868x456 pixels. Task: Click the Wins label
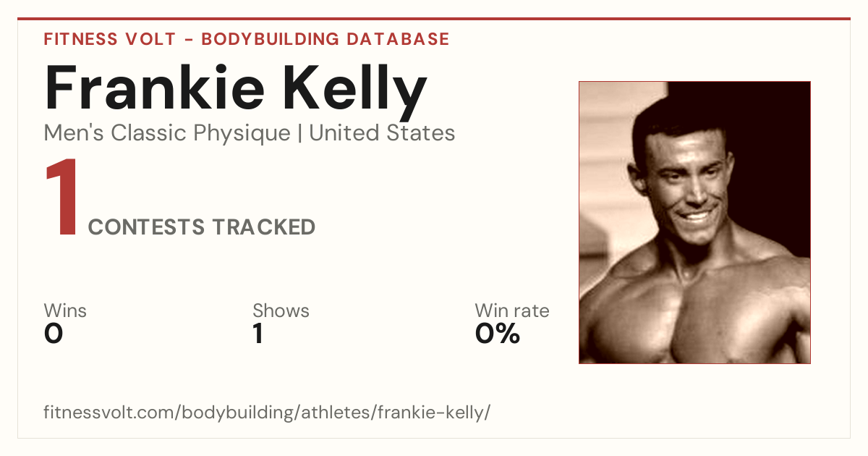(65, 311)
